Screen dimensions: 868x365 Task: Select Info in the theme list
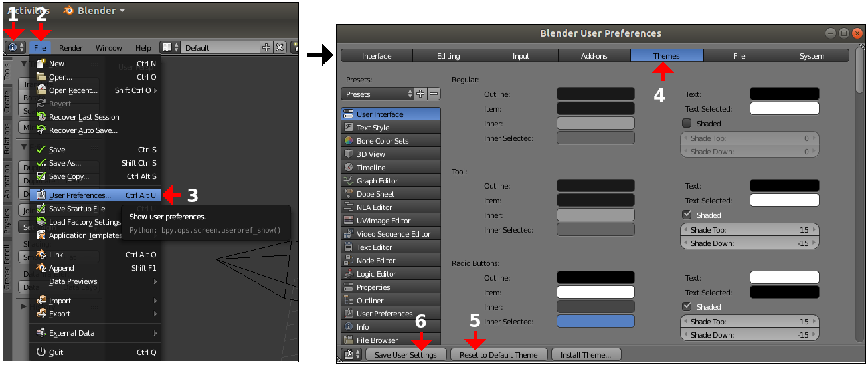click(x=391, y=326)
